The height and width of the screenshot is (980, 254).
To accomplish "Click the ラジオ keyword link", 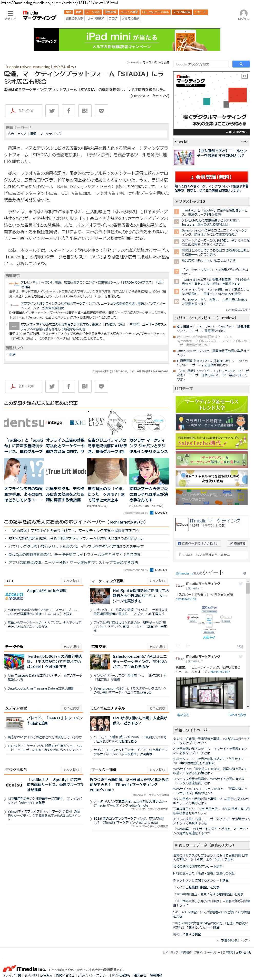I will pos(22,134).
